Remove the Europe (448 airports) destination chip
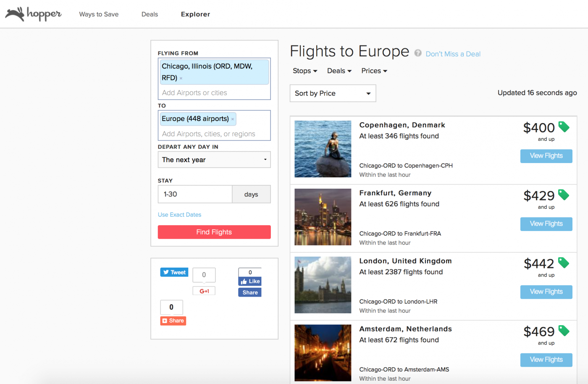 [x=232, y=119]
